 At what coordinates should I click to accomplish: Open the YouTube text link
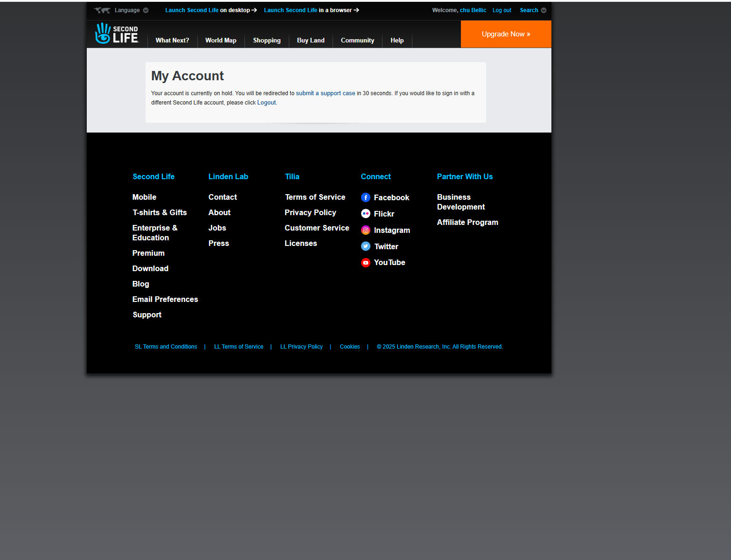tap(390, 263)
